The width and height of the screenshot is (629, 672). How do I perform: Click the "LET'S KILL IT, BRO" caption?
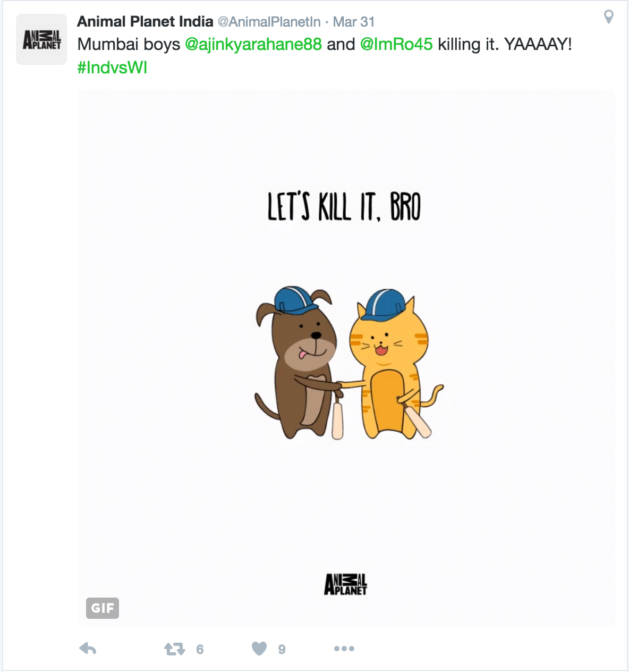[344, 207]
